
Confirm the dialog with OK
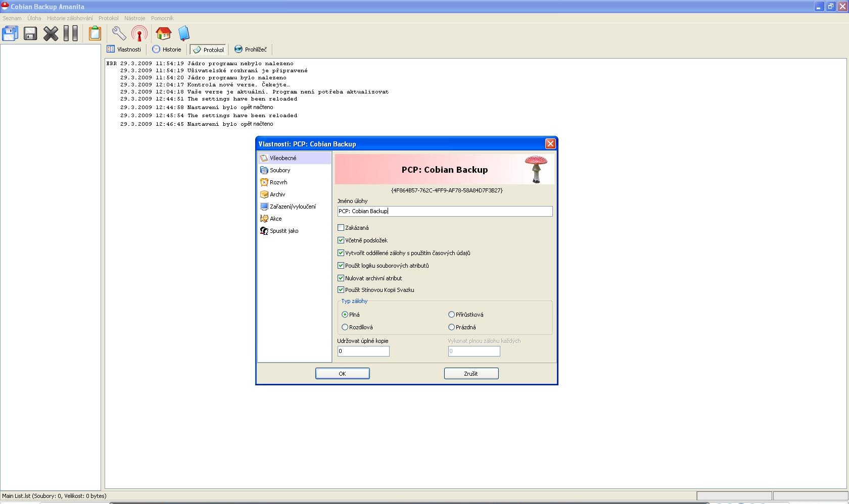click(343, 374)
